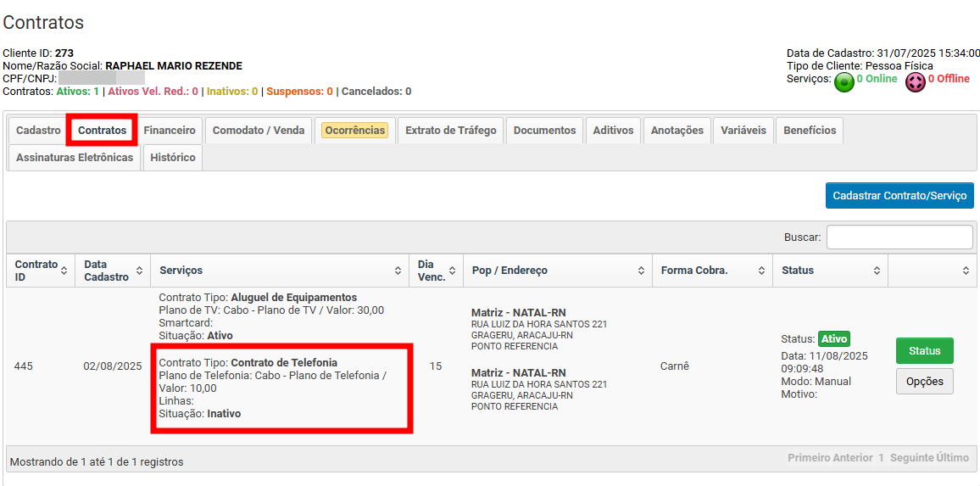Sort by Contrato ID column arrows
This screenshot has height=486, width=980.
tap(64, 271)
